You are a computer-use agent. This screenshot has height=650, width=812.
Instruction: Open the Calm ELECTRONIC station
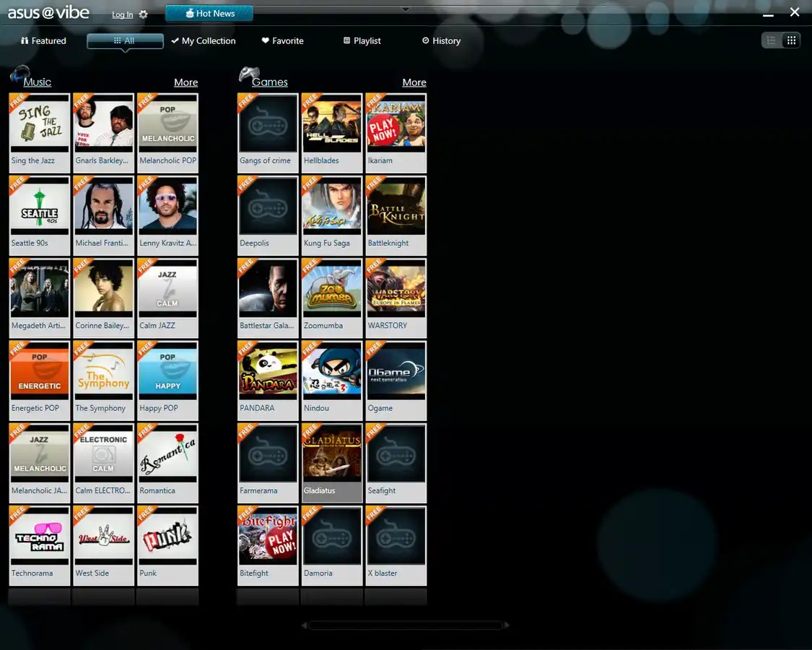(x=103, y=462)
